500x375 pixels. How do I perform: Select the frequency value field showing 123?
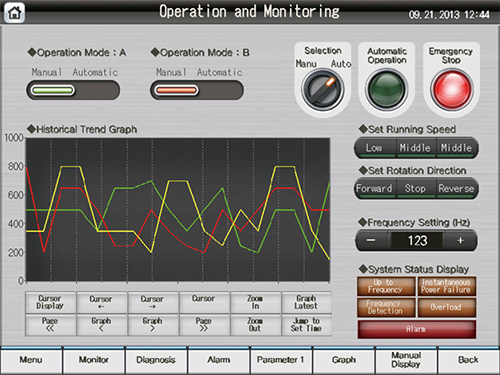(x=417, y=240)
